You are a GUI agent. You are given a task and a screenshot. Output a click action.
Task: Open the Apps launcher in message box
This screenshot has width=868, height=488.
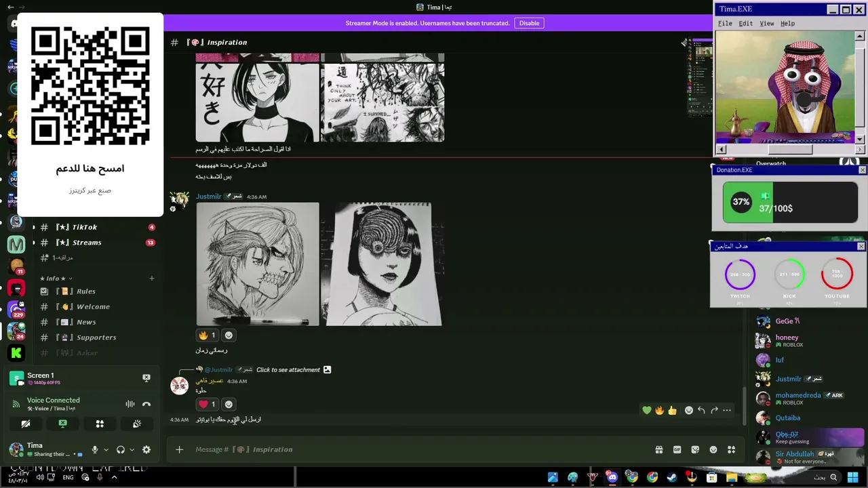coord(731,449)
